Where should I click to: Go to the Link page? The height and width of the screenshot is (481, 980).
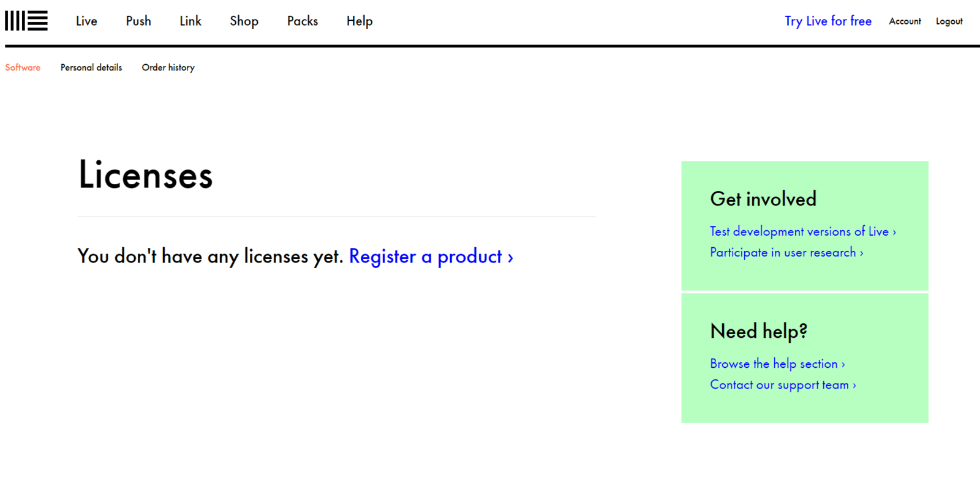[x=190, y=21]
